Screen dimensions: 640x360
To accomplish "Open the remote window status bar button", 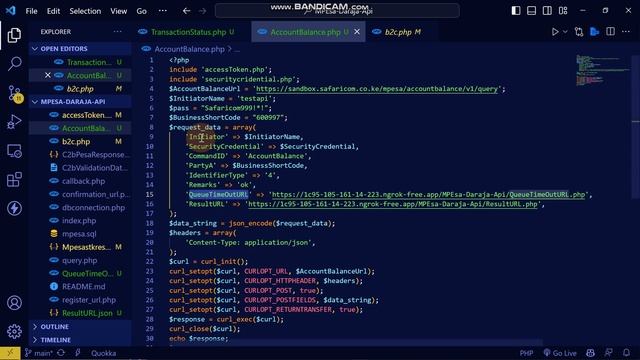I will (10, 353).
